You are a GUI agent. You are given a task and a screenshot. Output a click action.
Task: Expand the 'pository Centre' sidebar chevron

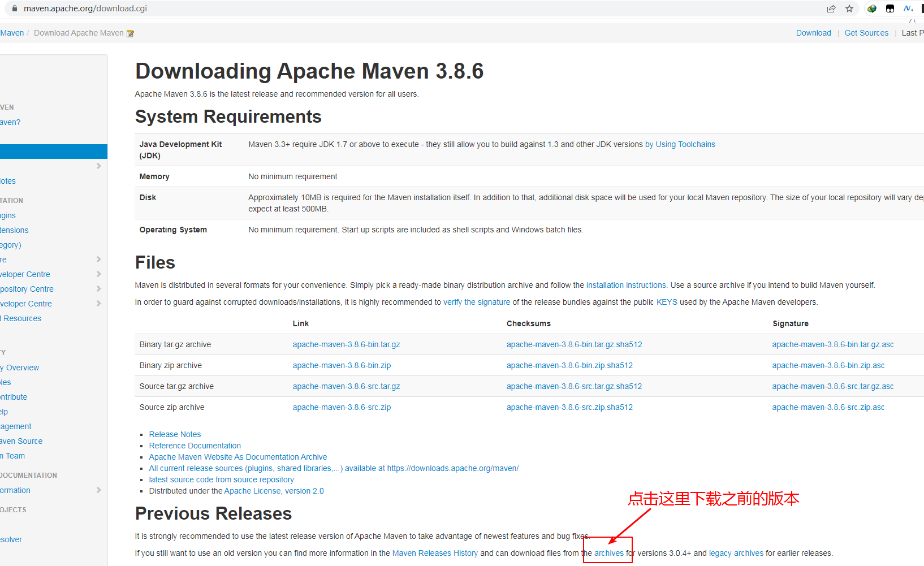[98, 289]
